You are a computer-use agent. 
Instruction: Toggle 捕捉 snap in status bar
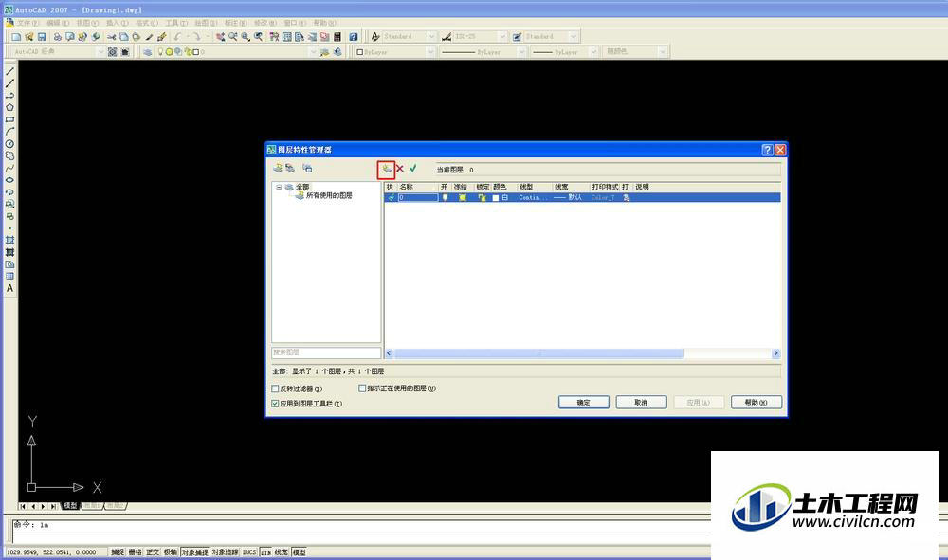point(118,552)
